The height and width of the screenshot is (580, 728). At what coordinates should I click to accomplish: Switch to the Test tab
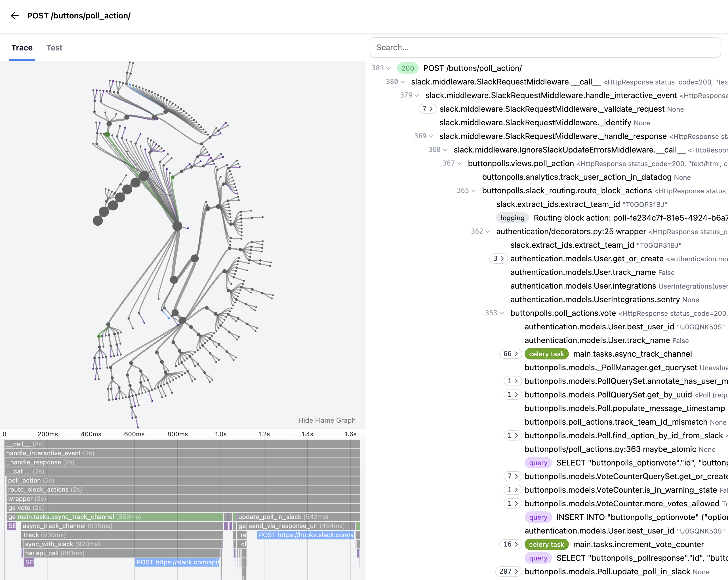pos(54,48)
